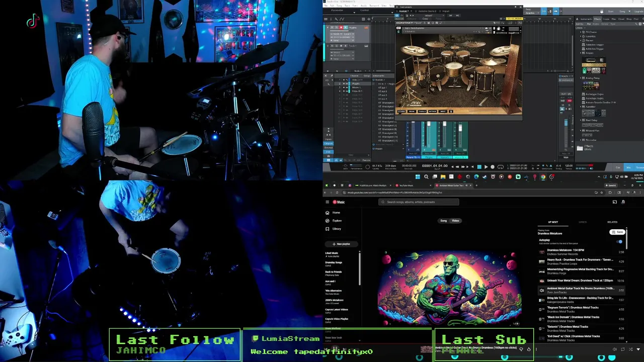Open the Transport menu in Studio One
Image resolution: width=644 pixels, height=362 pixels.
pyautogui.click(x=374, y=5)
